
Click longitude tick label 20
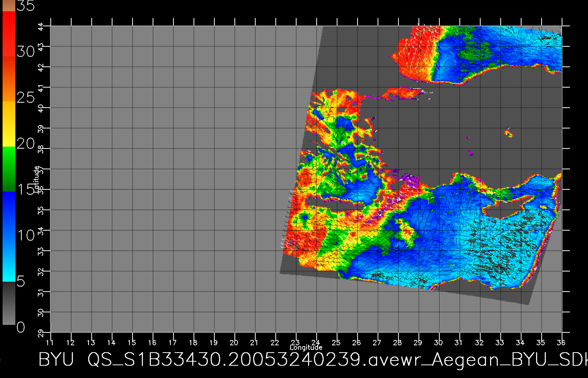(x=234, y=342)
